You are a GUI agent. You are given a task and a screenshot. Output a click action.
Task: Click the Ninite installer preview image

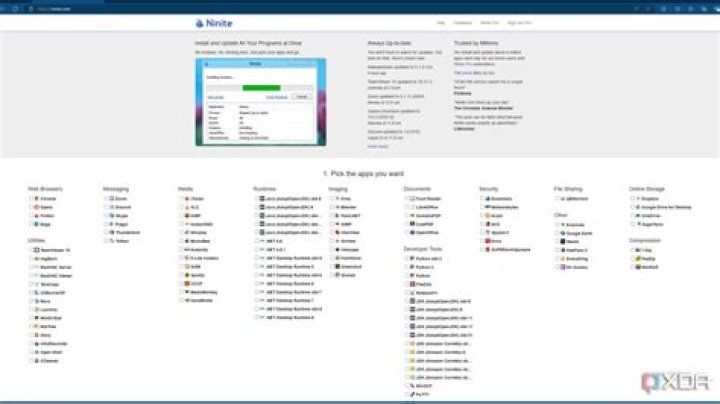(261, 102)
